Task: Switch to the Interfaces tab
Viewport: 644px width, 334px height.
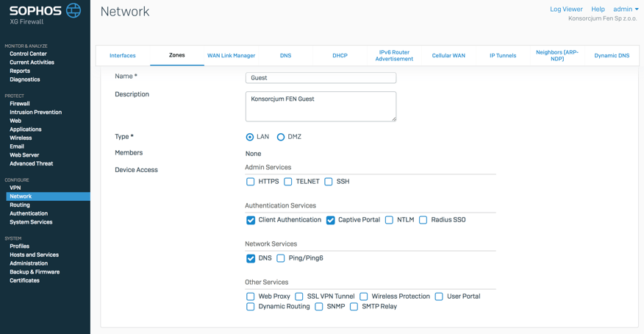Action: (123, 55)
